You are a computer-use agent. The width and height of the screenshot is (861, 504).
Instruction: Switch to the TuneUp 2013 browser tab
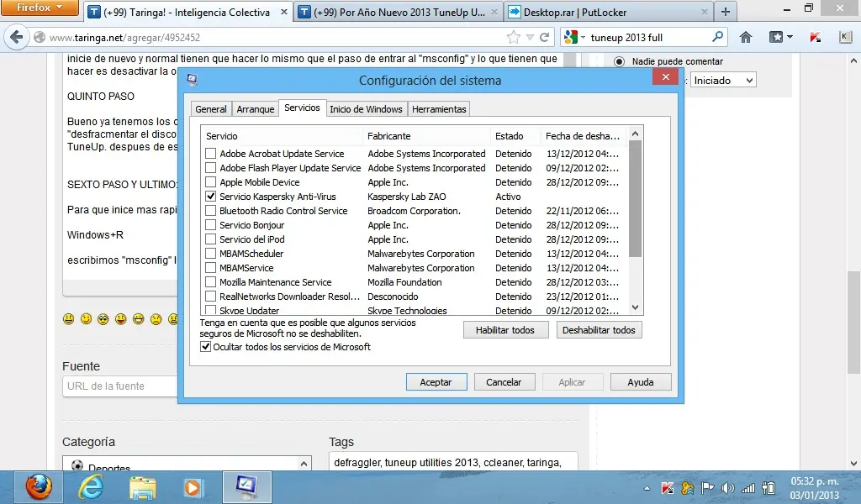click(x=398, y=12)
